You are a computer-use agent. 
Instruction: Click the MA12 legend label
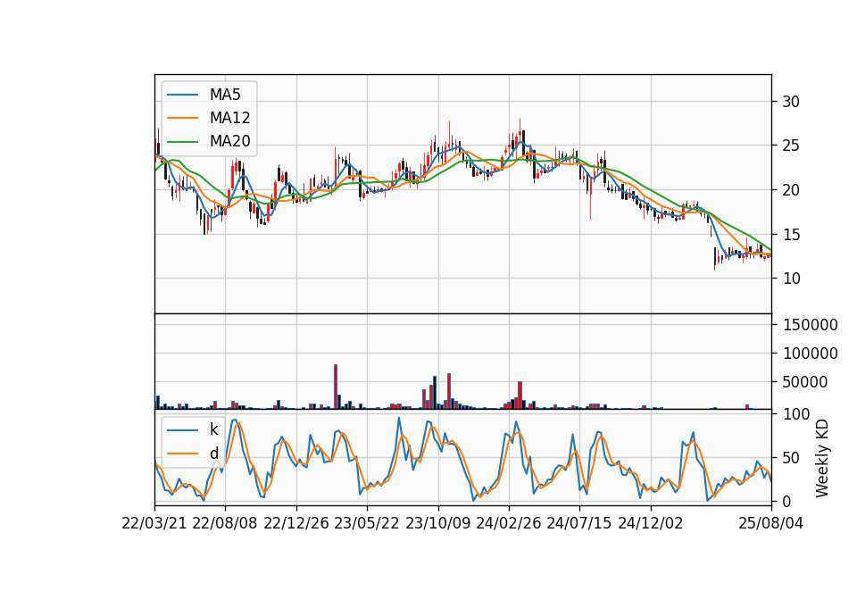pos(229,118)
